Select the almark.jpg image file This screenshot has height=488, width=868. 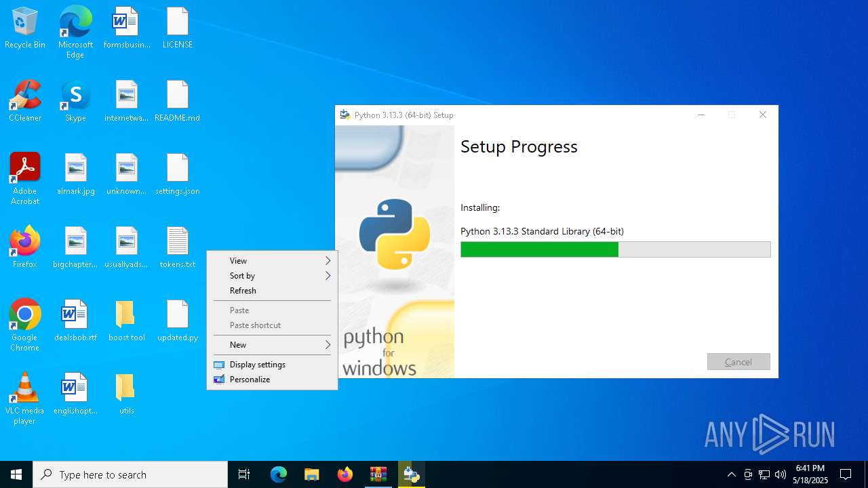[75, 175]
